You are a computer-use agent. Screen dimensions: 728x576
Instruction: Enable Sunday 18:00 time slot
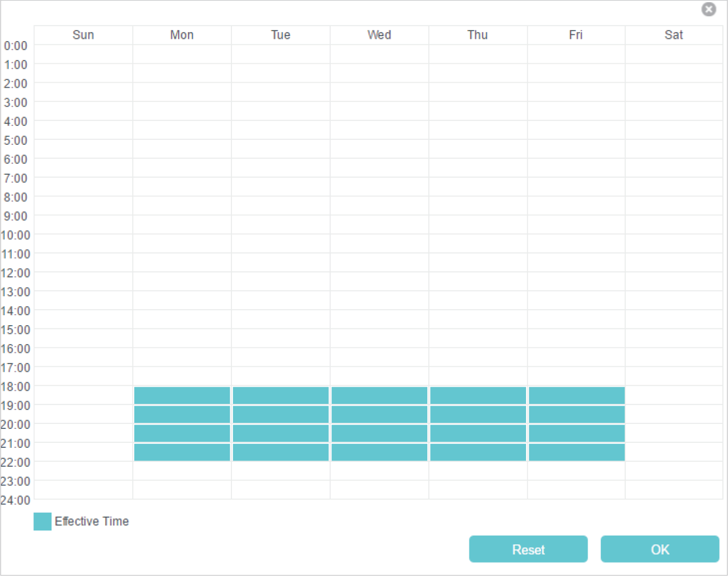83,396
